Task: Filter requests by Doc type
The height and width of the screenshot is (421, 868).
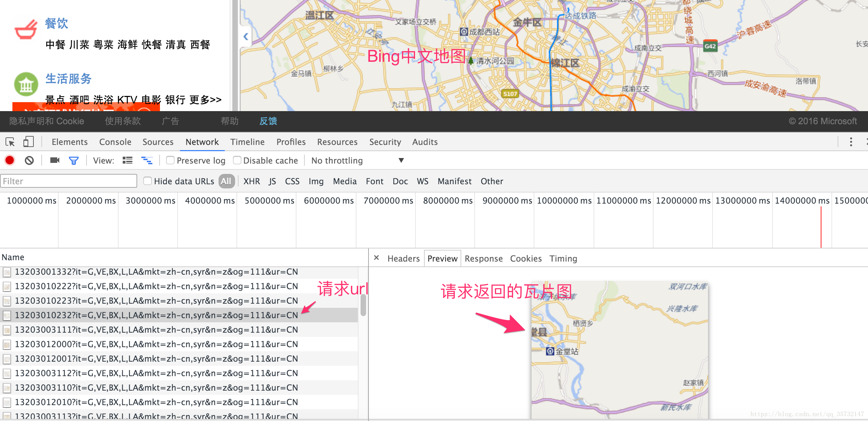Action: [400, 181]
